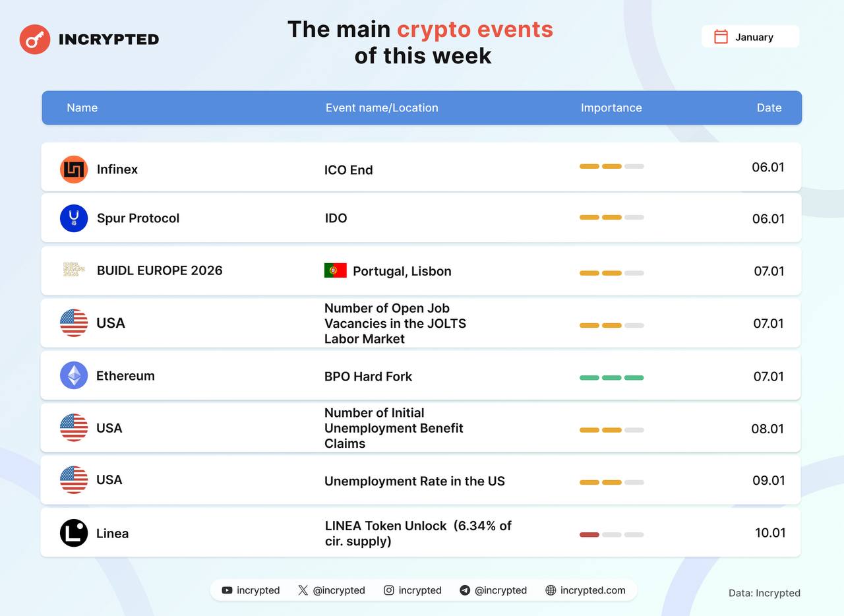Click the importance indicator for BUIDL EUROPE 2026
844x616 pixels.
pyautogui.click(x=612, y=273)
